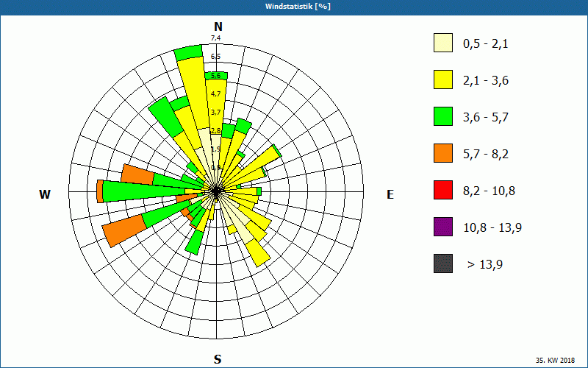Click the E compass label
Viewport: 588px width, 368px height.
390,194
